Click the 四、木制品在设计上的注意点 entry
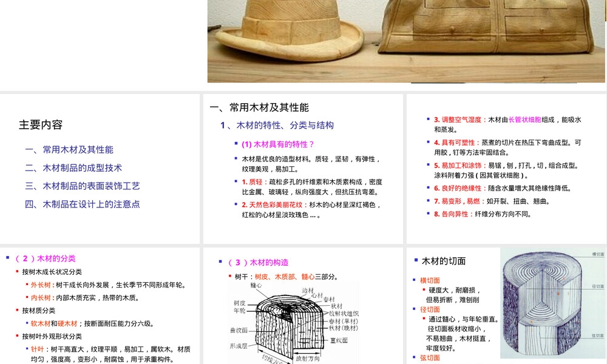 [x=82, y=204]
